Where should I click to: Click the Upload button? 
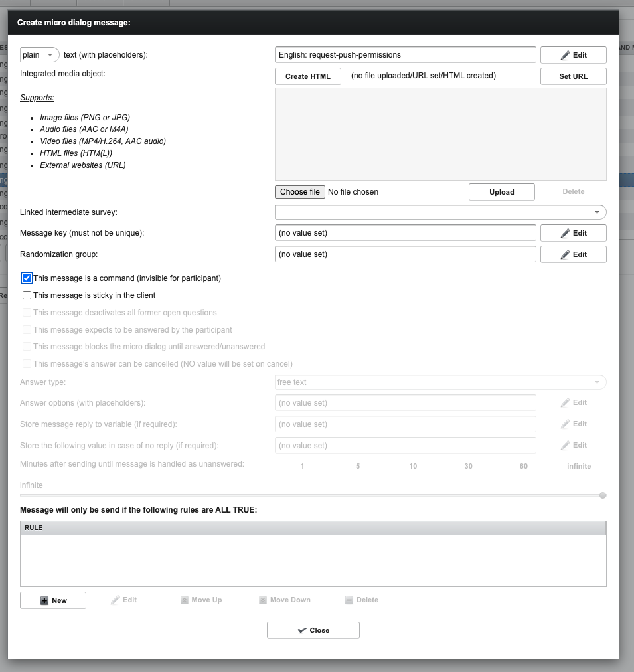coord(501,192)
